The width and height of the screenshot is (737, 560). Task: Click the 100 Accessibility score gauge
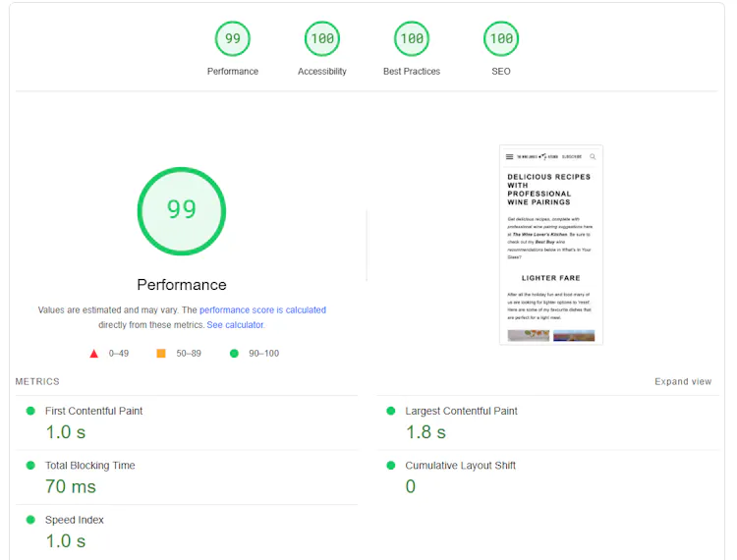pyautogui.click(x=322, y=38)
